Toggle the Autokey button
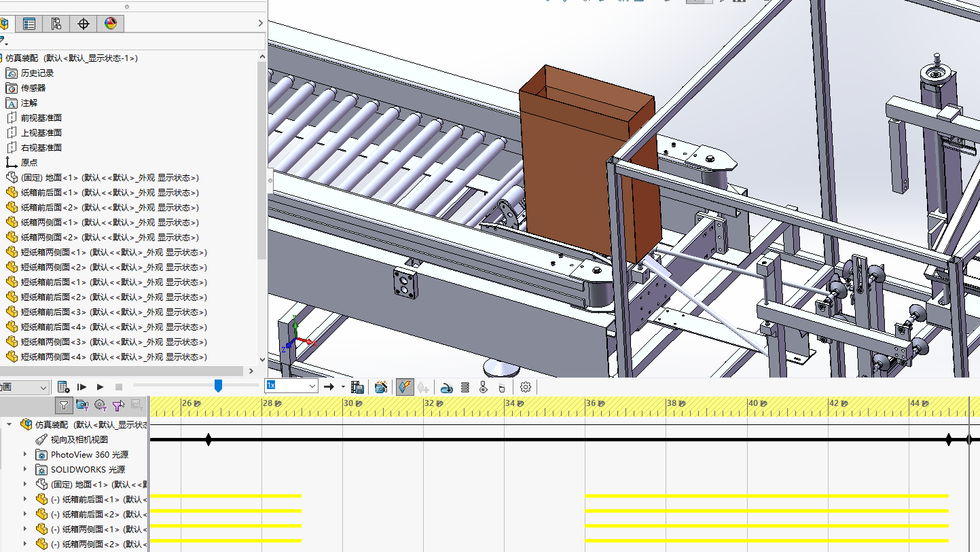The image size is (980, 552). 405,387
